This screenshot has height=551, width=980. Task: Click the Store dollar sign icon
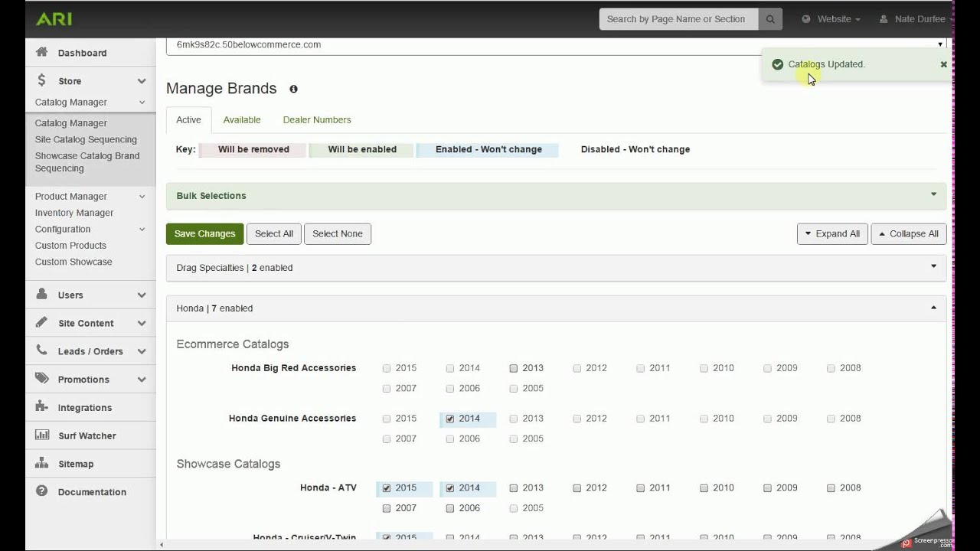[x=41, y=80]
